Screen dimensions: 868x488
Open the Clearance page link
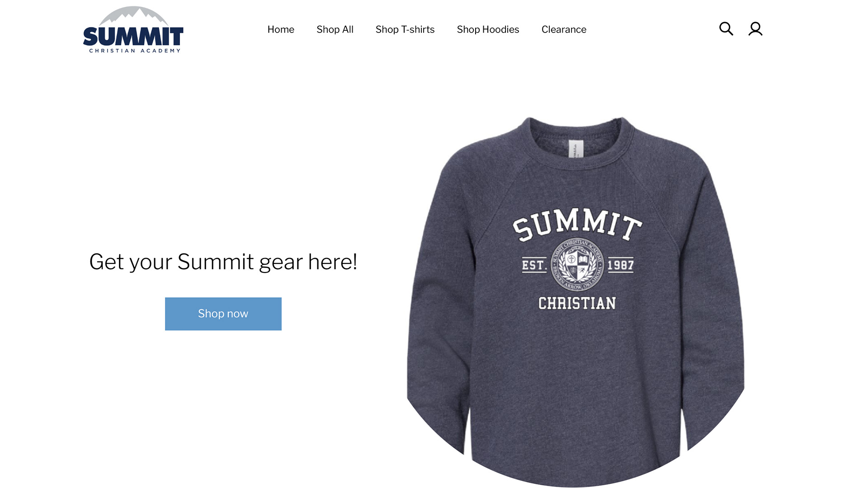click(564, 29)
